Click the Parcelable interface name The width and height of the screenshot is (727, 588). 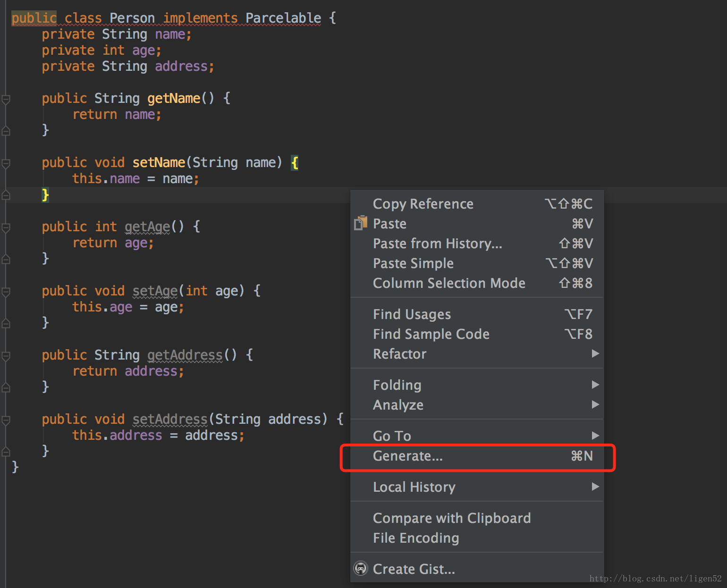[x=283, y=18]
